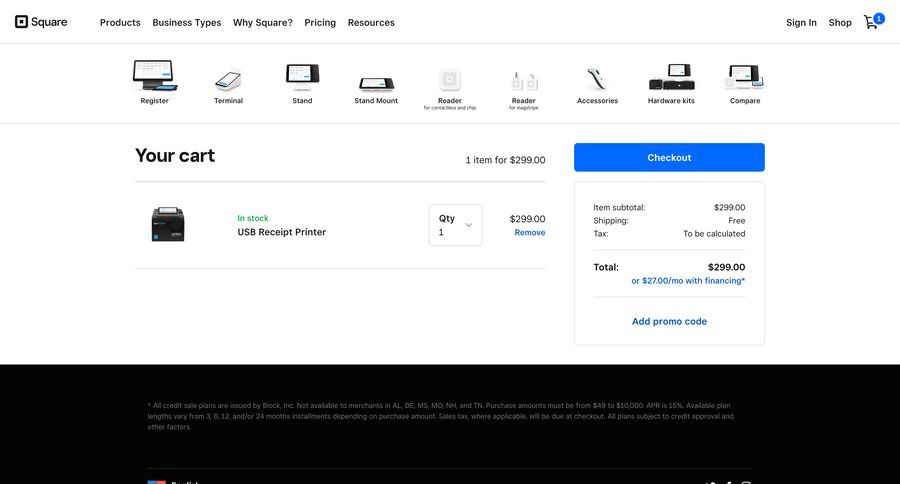Remove the USB Receipt Printer from cart

click(x=530, y=233)
